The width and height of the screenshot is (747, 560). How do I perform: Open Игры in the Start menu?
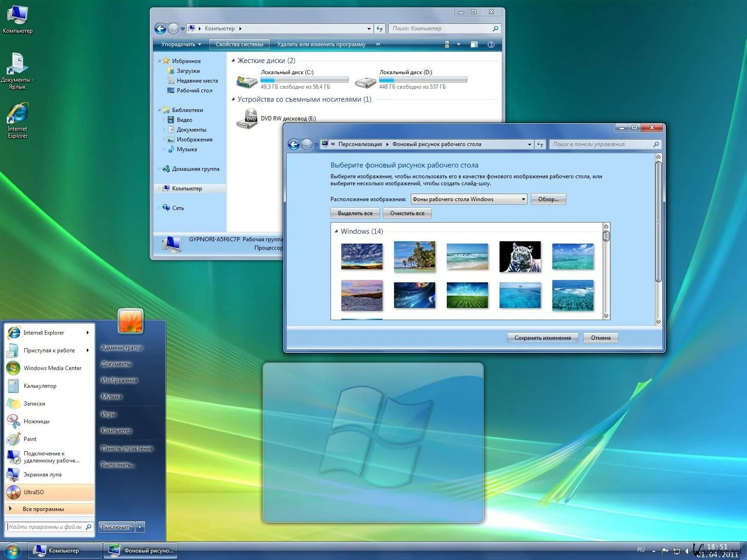[109, 414]
